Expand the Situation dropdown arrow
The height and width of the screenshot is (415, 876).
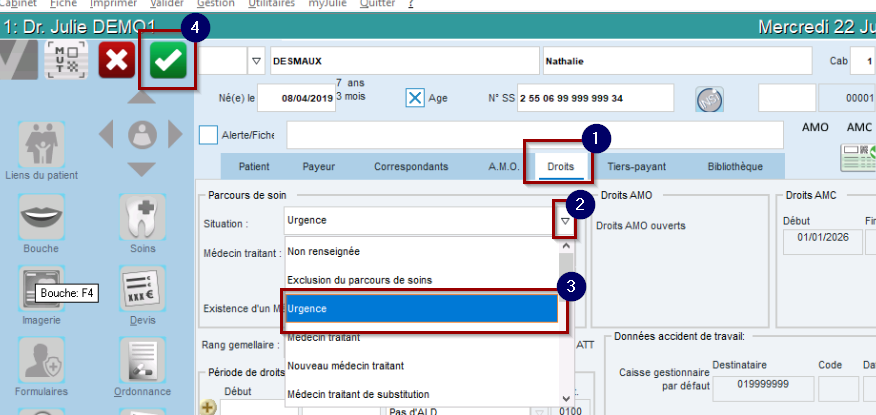[565, 221]
